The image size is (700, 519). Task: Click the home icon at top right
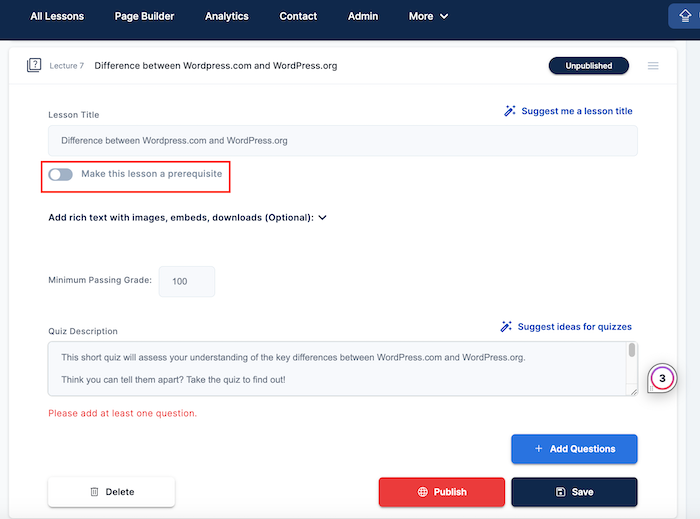685,16
